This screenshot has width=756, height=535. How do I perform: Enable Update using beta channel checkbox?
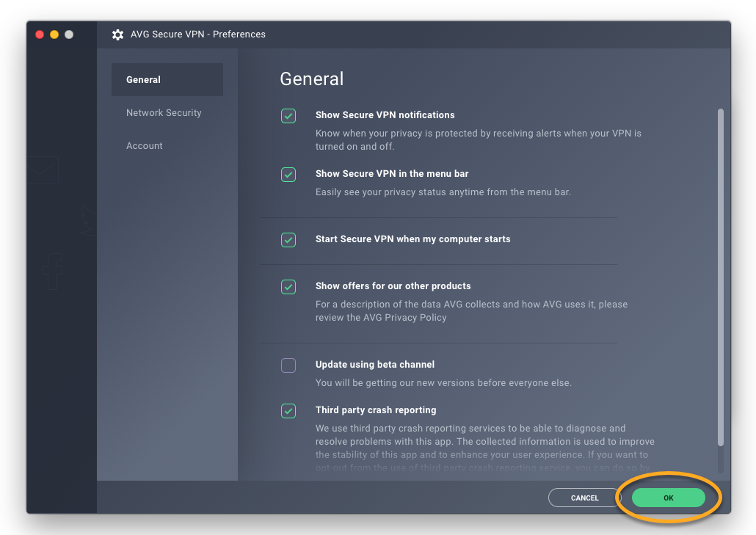288,365
